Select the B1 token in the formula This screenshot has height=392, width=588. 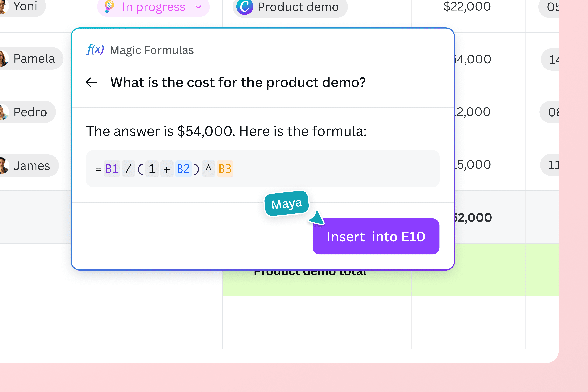(112, 169)
